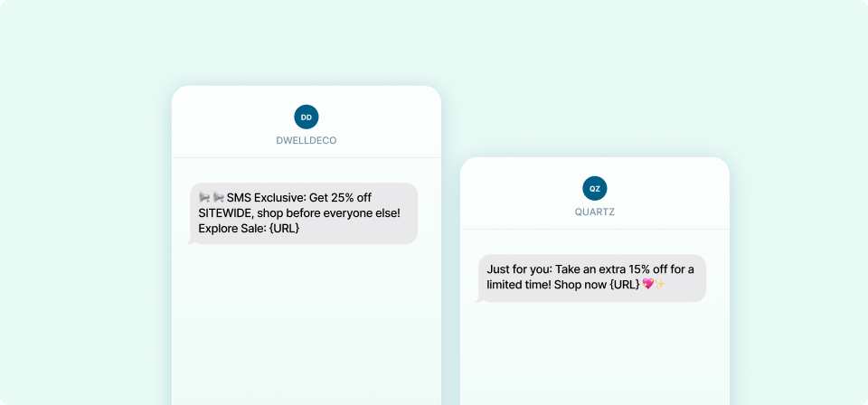The width and height of the screenshot is (868, 405).
Task: Click the QZ avatar circle
Action: click(594, 188)
